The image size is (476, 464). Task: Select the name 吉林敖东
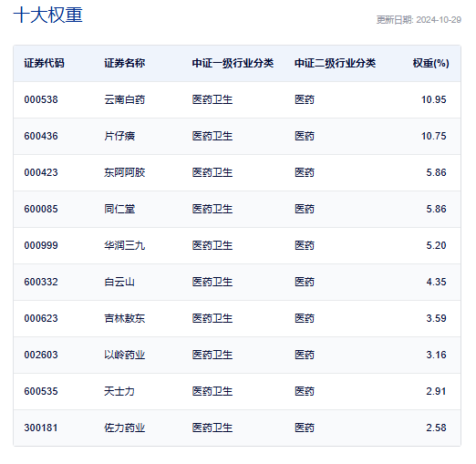[125, 318]
